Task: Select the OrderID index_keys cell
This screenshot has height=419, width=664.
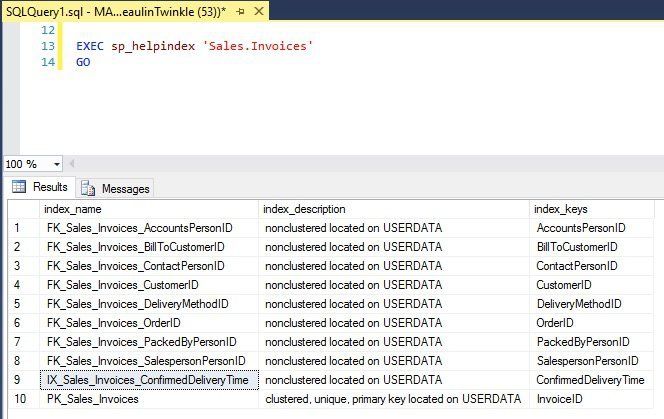Action: tap(592, 323)
